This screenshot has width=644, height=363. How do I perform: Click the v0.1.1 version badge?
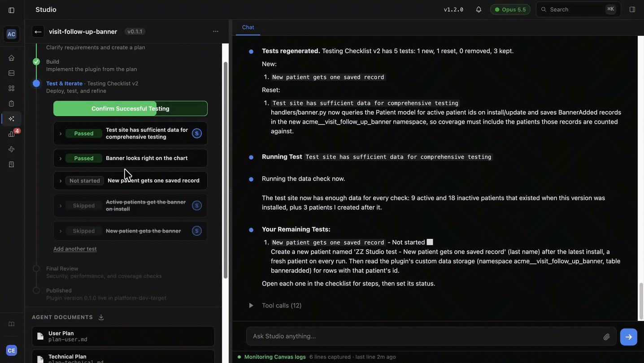pos(135,31)
